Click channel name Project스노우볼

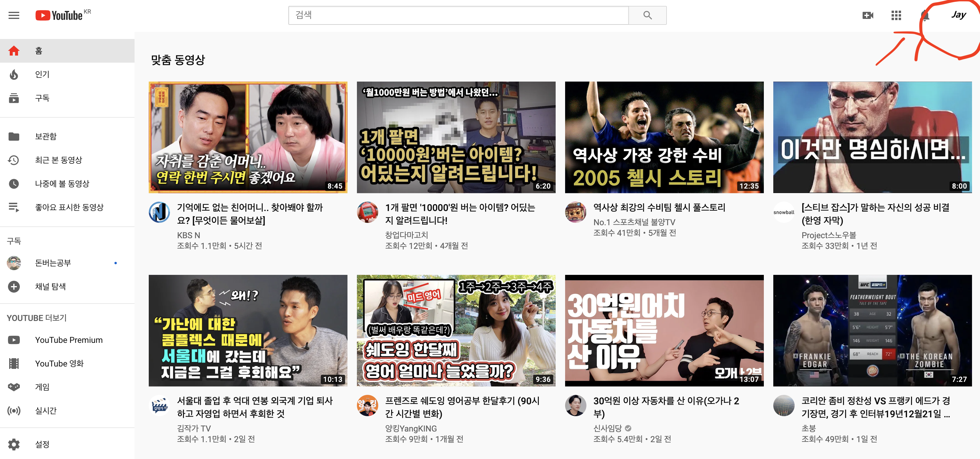(x=829, y=235)
